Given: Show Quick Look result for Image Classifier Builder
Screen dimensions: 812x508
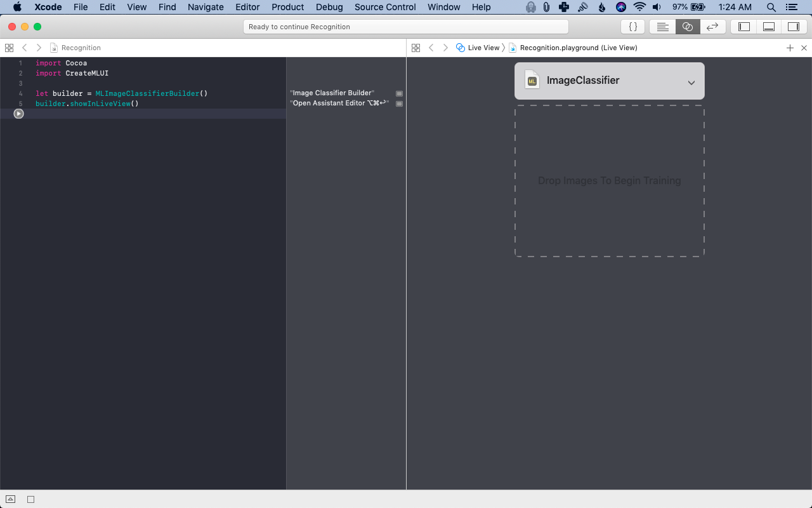Looking at the screenshot, I should click(399, 93).
